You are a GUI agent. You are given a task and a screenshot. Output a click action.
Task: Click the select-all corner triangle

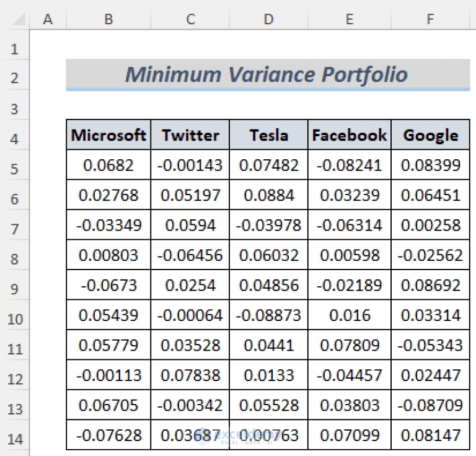pyautogui.click(x=19, y=20)
